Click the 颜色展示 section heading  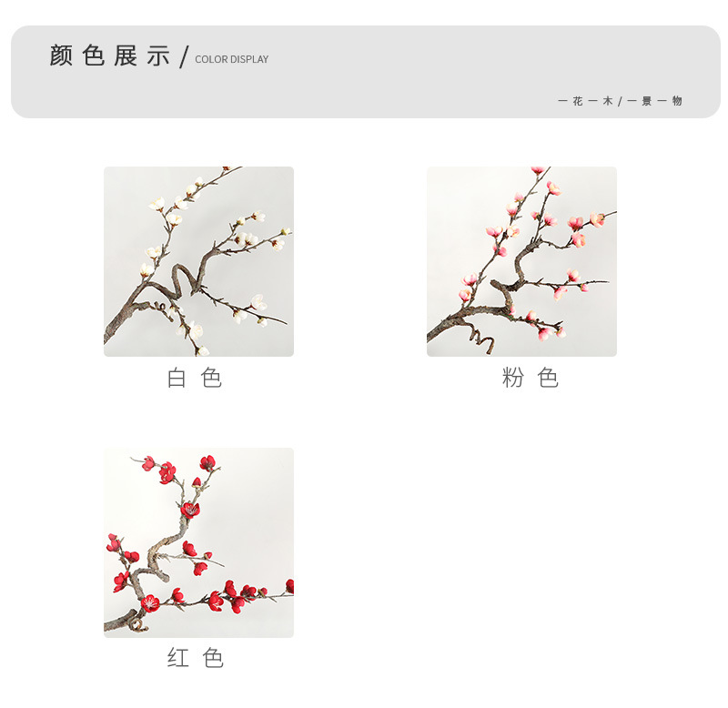coord(109,56)
